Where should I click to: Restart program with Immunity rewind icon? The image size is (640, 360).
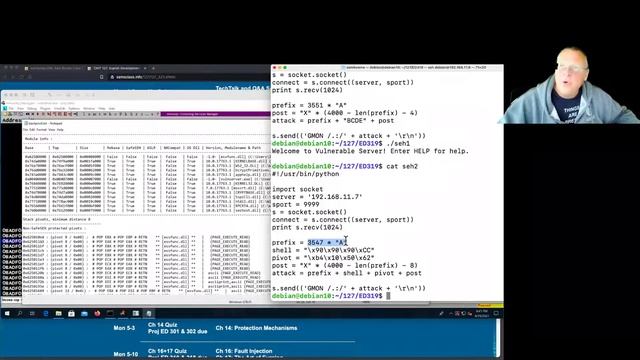tap(27, 114)
